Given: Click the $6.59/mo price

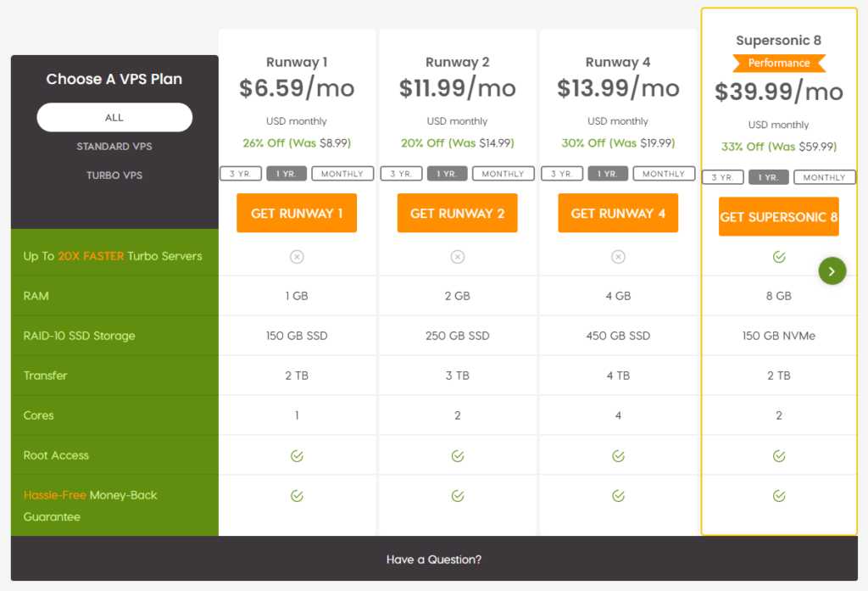Looking at the screenshot, I should click(297, 88).
